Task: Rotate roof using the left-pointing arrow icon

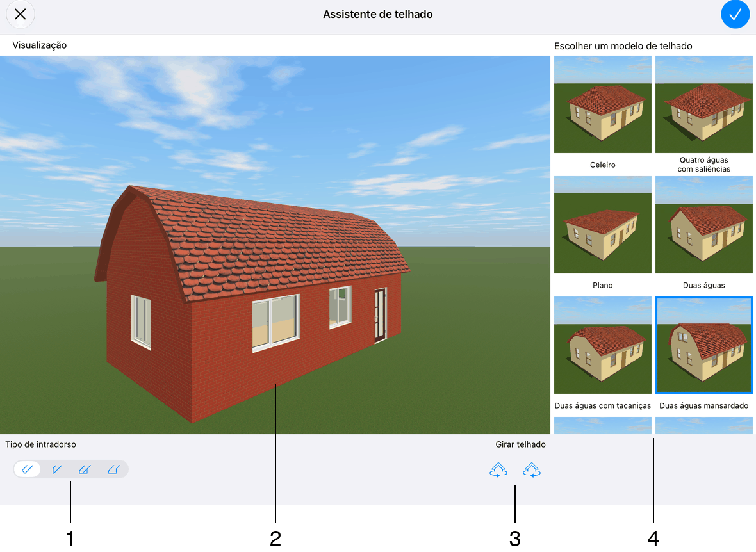Action: tap(531, 469)
